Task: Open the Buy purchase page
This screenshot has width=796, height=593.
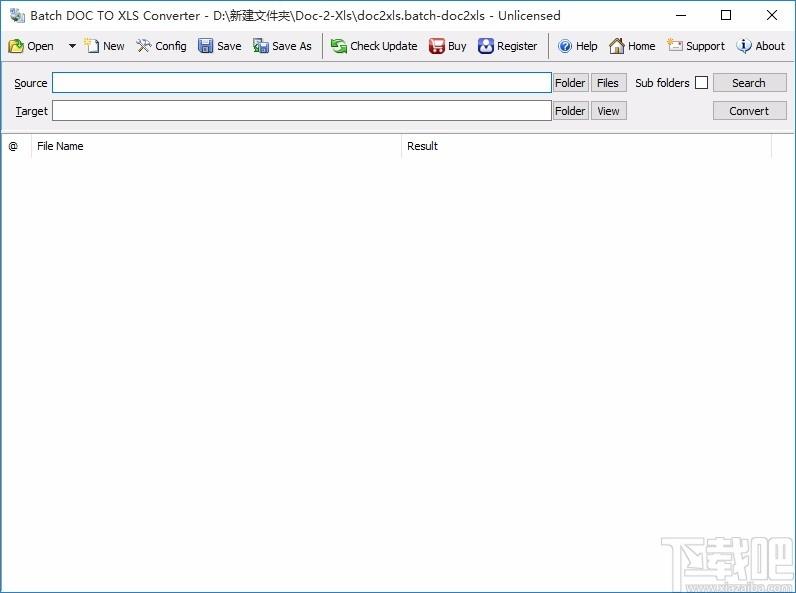Action: coord(448,46)
